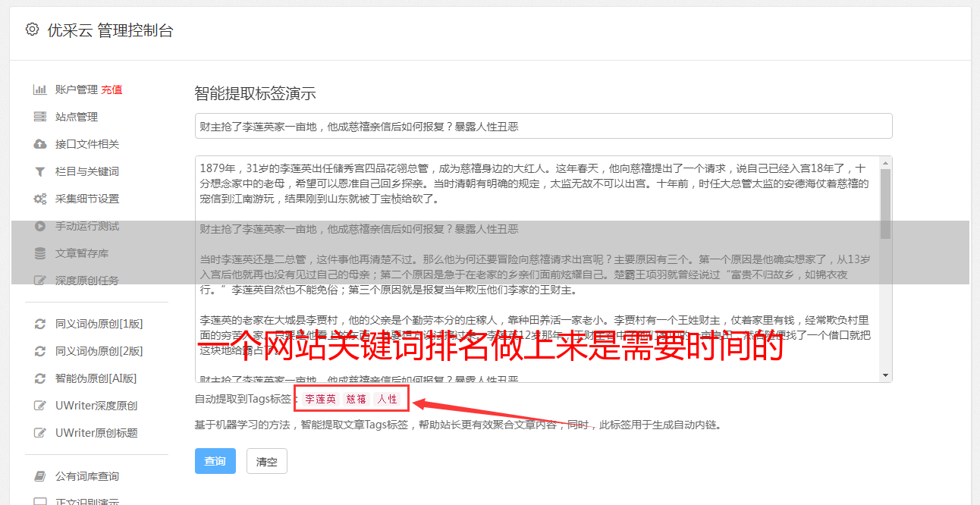Click into the article title input field
This screenshot has width=980, height=505.
(x=543, y=126)
